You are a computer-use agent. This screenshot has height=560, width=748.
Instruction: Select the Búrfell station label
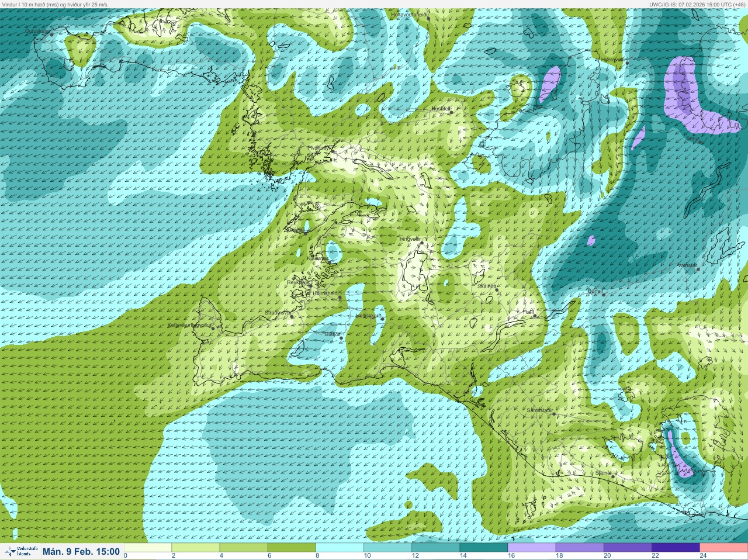tap(595, 290)
